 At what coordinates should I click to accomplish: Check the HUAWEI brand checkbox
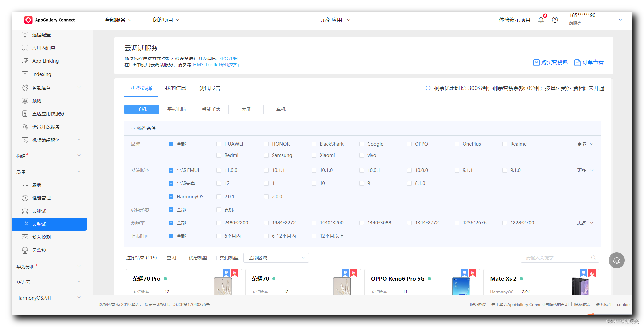tap(219, 144)
